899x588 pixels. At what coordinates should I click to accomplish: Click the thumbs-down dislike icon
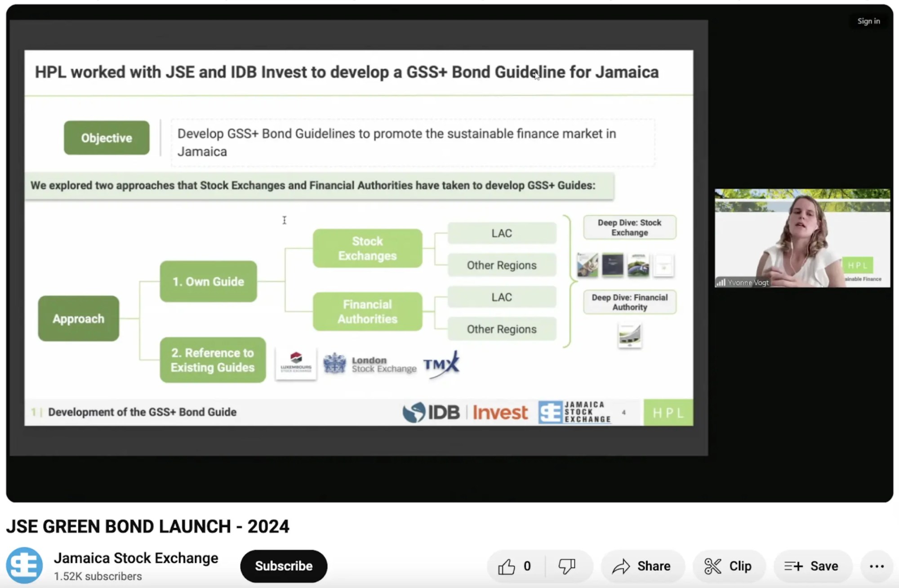pos(567,566)
